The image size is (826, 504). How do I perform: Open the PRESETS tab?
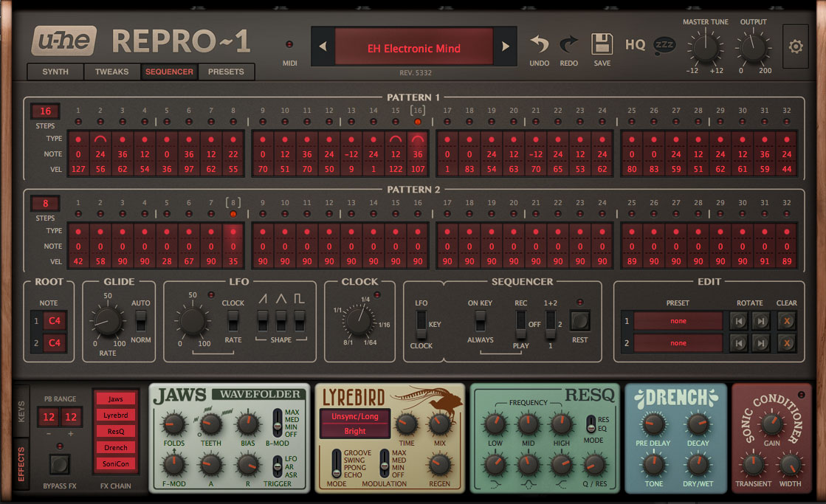click(225, 72)
